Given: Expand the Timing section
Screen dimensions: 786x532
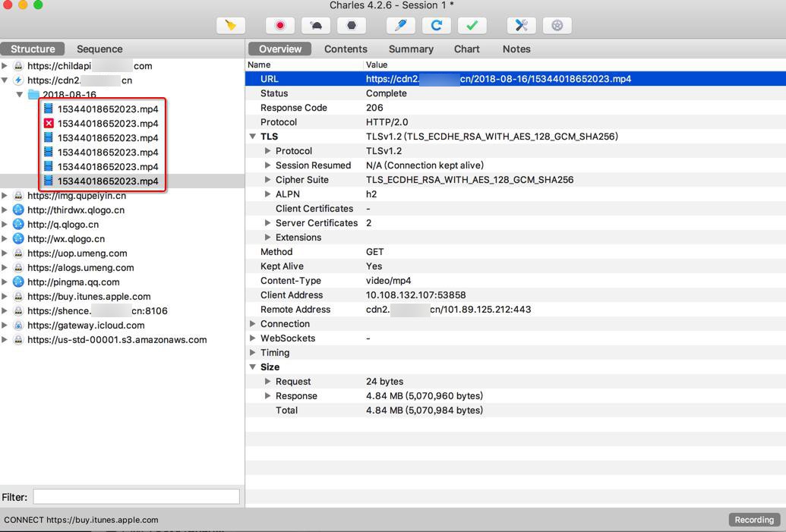Looking at the screenshot, I should point(253,353).
